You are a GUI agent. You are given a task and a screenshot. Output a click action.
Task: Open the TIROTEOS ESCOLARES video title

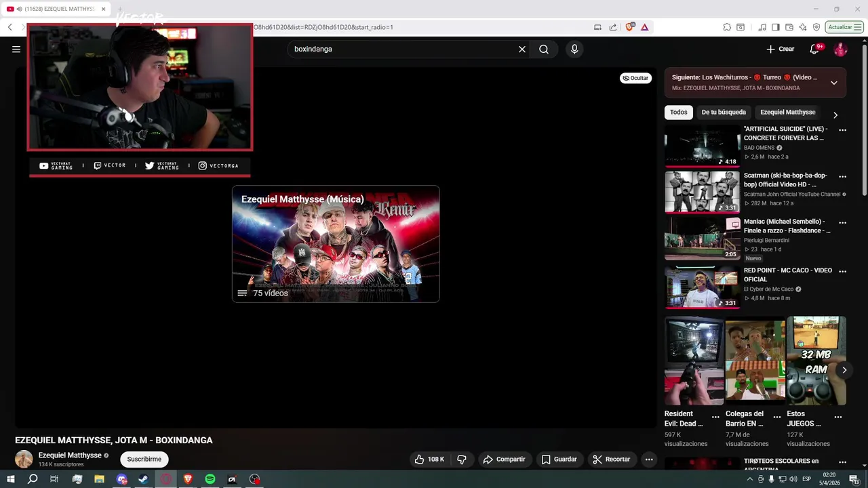(781, 465)
